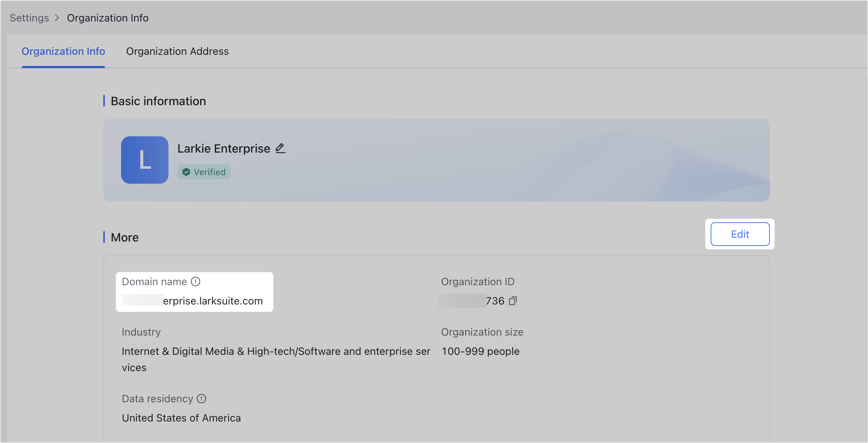Click the Larkie Enterprise organization name
The image size is (868, 443).
click(x=224, y=149)
